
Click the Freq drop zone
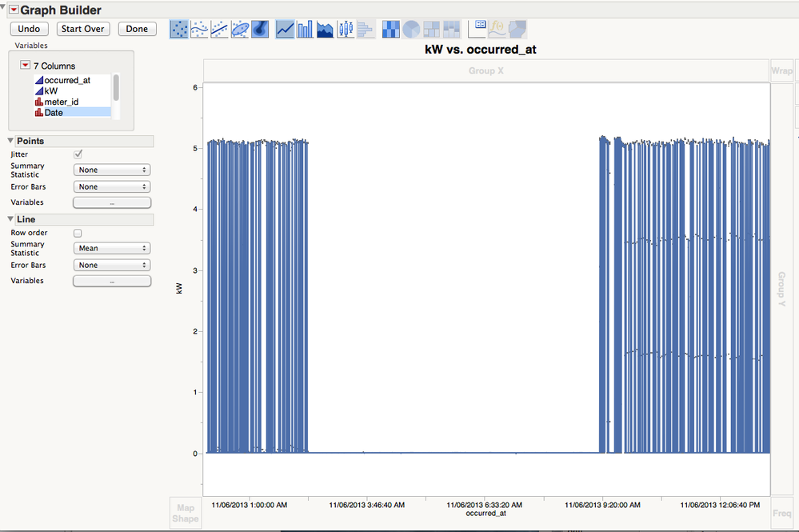(781, 513)
